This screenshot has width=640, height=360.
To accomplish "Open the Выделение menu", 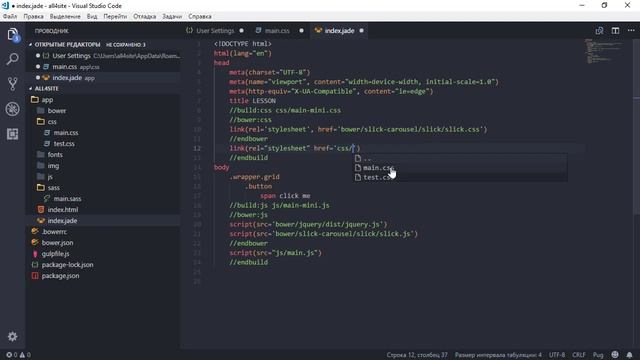I will click(65, 17).
